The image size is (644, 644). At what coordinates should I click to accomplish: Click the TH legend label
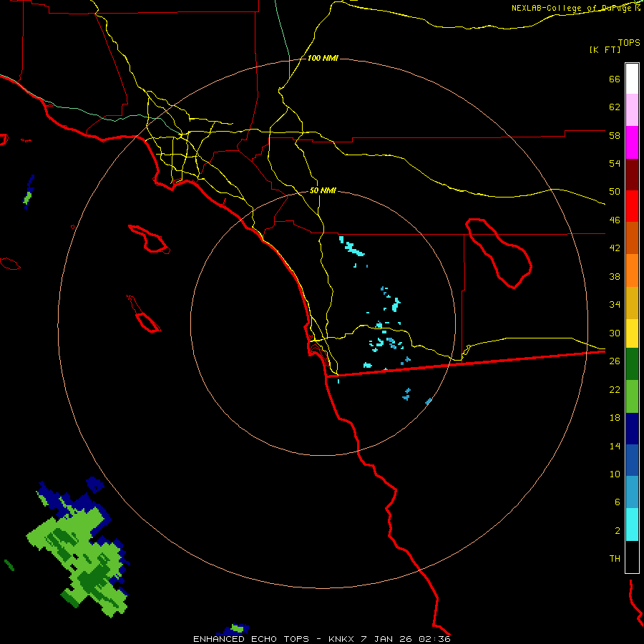(615, 559)
